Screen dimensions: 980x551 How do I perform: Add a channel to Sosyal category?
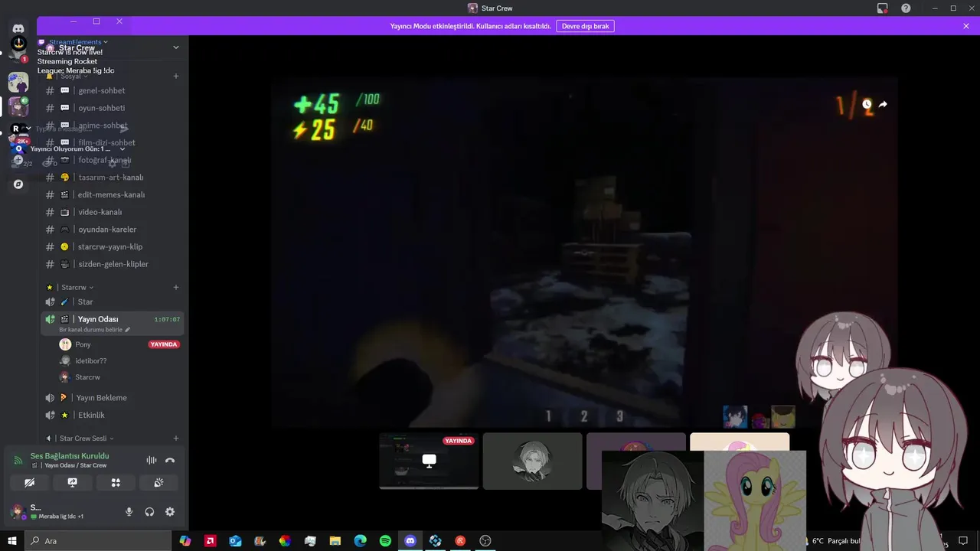point(176,76)
